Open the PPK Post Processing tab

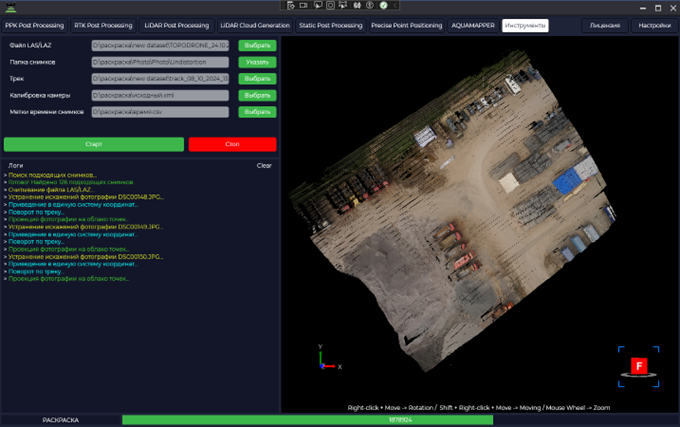(x=34, y=26)
